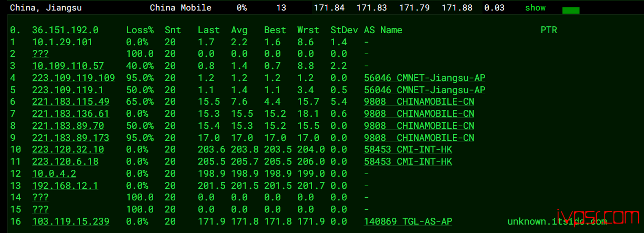Open hop 9's 9808 CHINAMOBILE-CN link
The height and width of the screenshot is (233, 644).
point(419,138)
